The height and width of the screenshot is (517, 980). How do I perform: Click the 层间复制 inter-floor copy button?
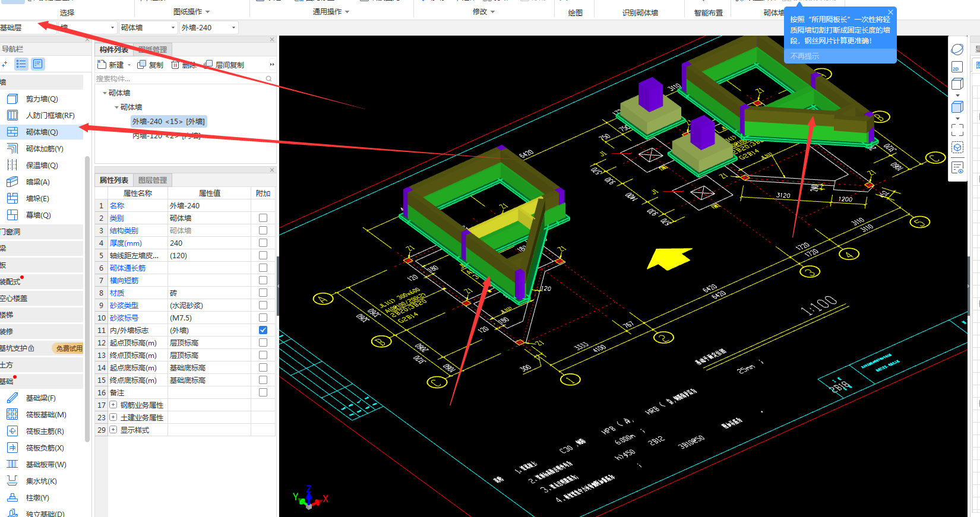[224, 65]
